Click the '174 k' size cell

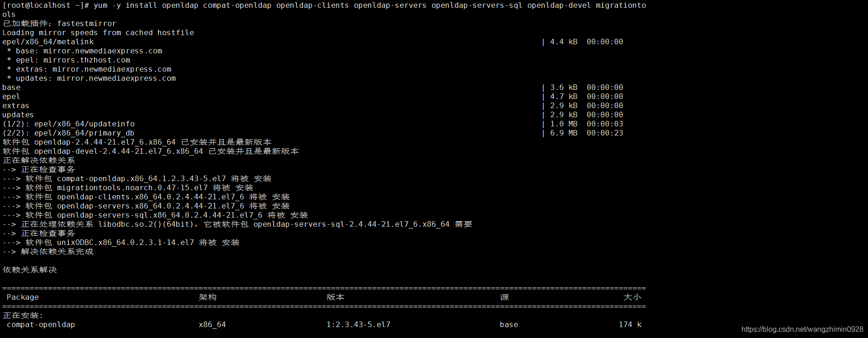coord(630,325)
